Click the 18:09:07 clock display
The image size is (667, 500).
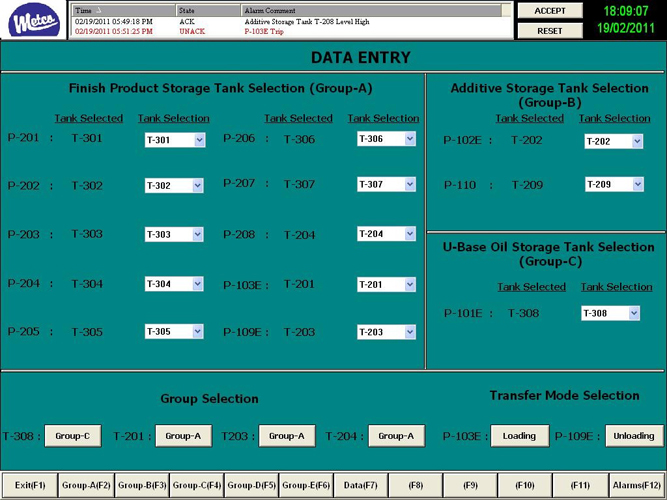[626, 11]
